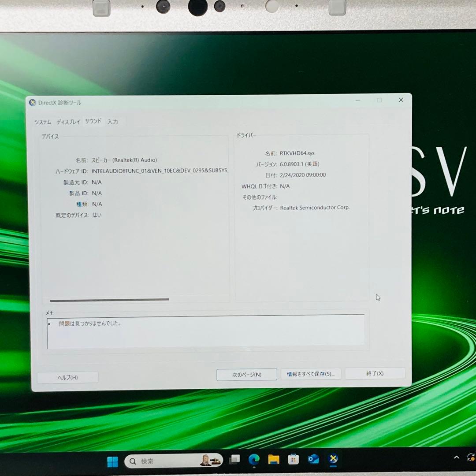Click the DirectX logo in the title bar

(x=32, y=102)
